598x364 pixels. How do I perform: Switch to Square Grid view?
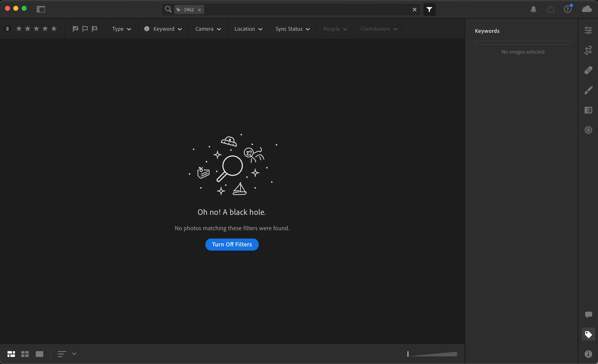[25, 354]
